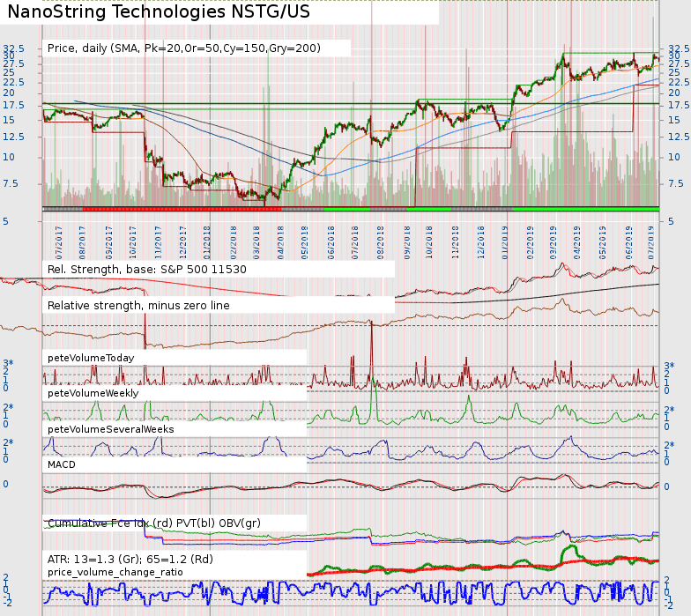
Task: Select the 03/2019 date label
Action: (x=554, y=242)
